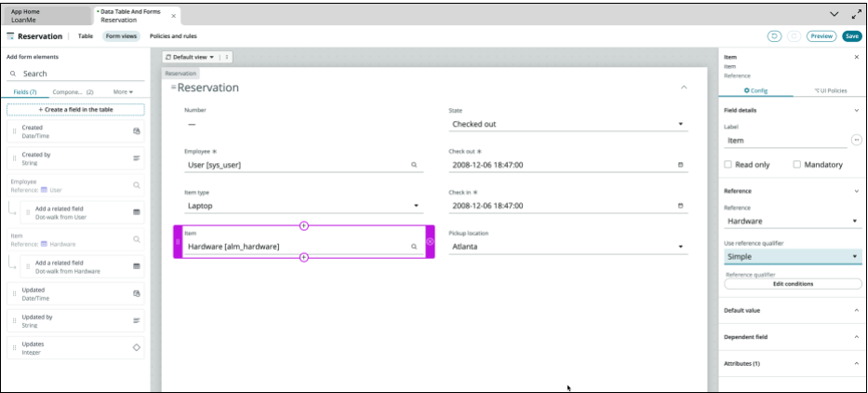The height and width of the screenshot is (393, 868).
Task: Expand the Default value section
Action: (792, 310)
